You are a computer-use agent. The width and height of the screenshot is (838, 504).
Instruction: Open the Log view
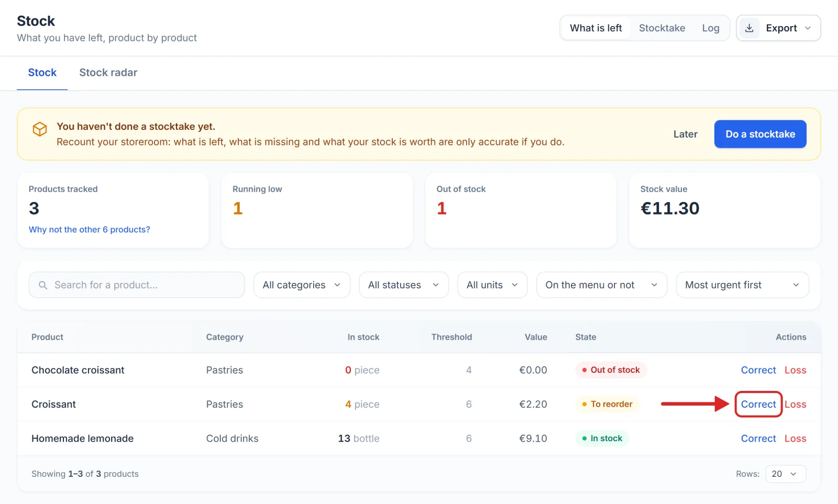click(711, 28)
